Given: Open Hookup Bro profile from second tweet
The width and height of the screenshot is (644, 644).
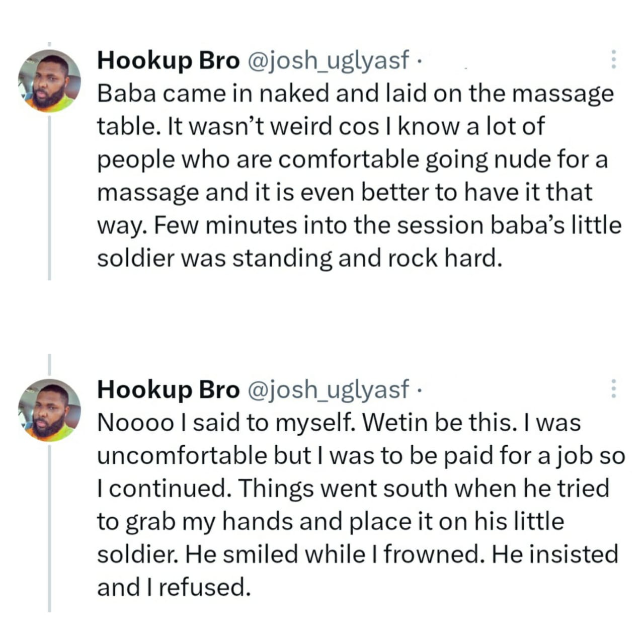Looking at the screenshot, I should pos(168,390).
